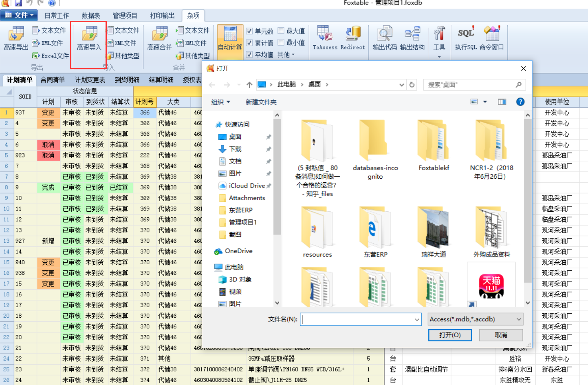
Task: Click 新建文件夹 in dialog toolbar
Action: coord(261,102)
